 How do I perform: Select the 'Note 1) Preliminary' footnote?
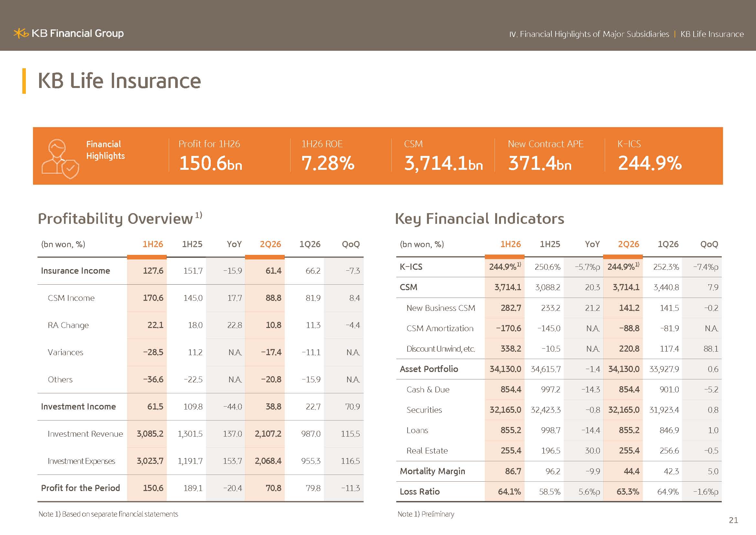pyautogui.click(x=426, y=514)
